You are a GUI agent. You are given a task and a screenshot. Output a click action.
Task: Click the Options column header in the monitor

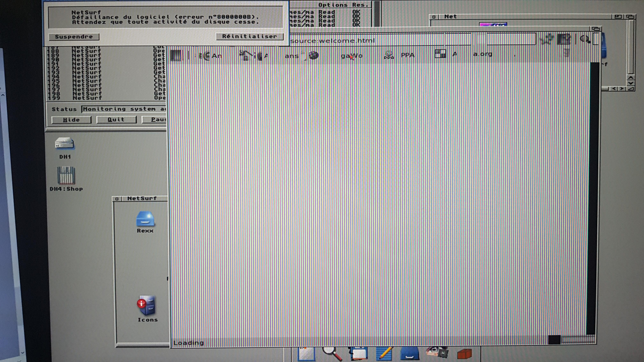click(x=333, y=5)
